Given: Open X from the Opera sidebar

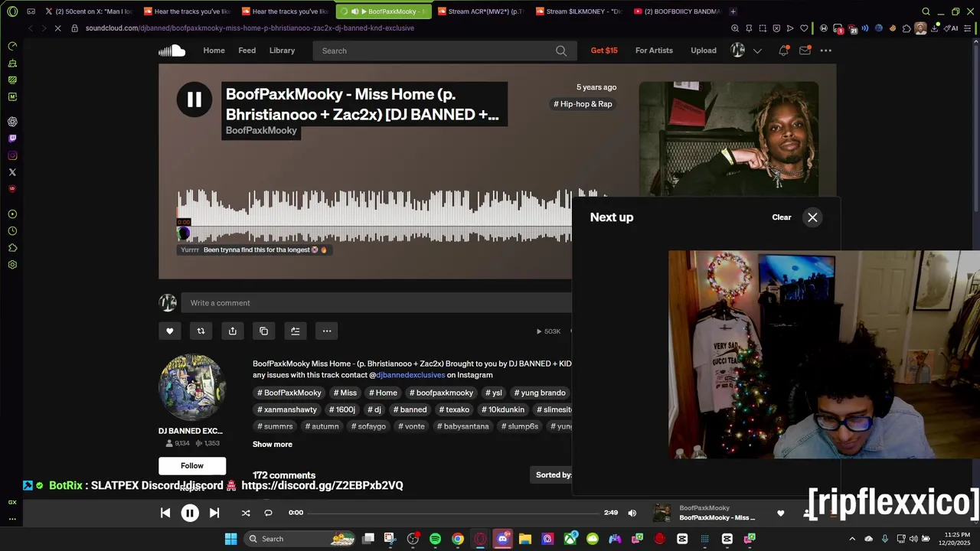Looking at the screenshot, I should pos(12,172).
